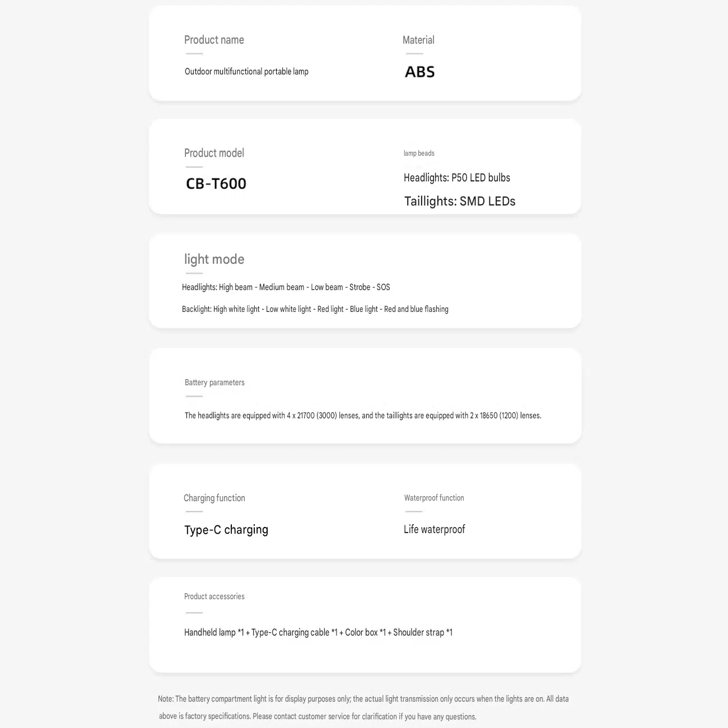Click the light mode heading
The image size is (728, 728).
tap(214, 259)
